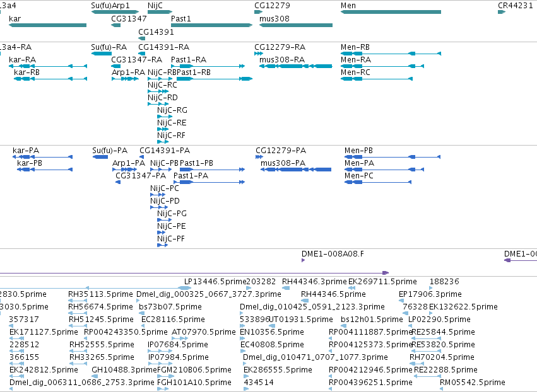Click the EC28116.5prime EST label
Image resolution: width=537 pixels, height=392 pixels.
pos(173,320)
